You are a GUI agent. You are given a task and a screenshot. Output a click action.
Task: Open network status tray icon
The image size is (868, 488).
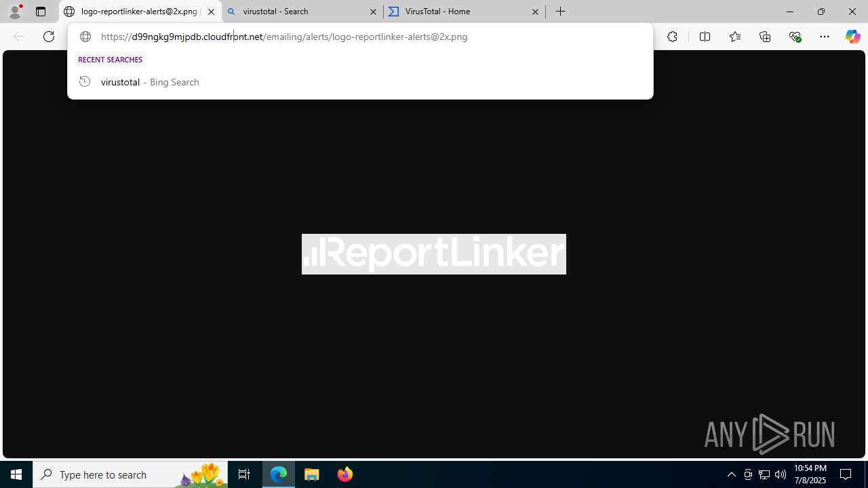coord(764,474)
